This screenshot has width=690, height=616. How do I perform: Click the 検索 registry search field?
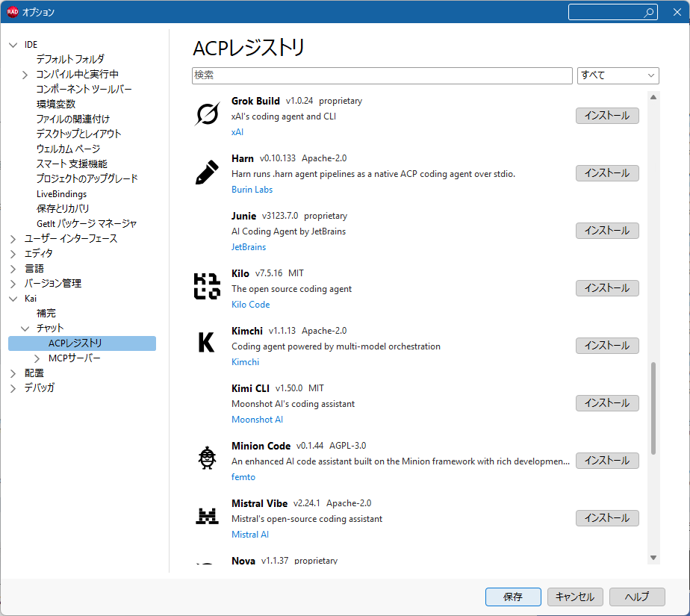coord(382,75)
